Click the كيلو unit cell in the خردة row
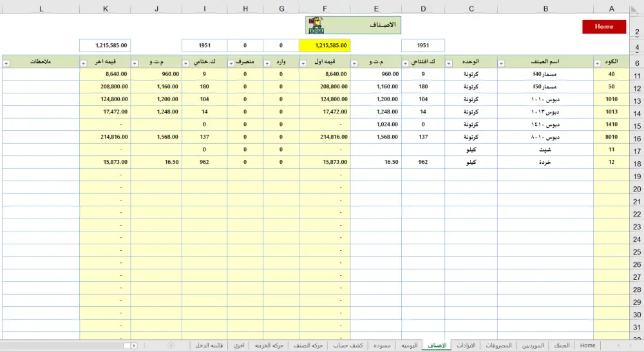This screenshot has height=352, width=644. [471, 162]
